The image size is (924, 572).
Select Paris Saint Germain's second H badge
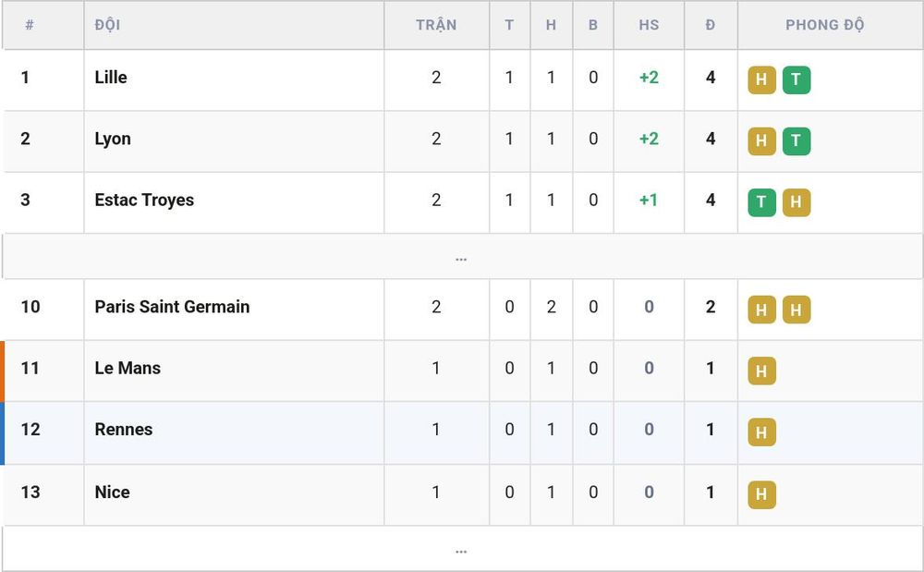pyautogui.click(x=796, y=310)
